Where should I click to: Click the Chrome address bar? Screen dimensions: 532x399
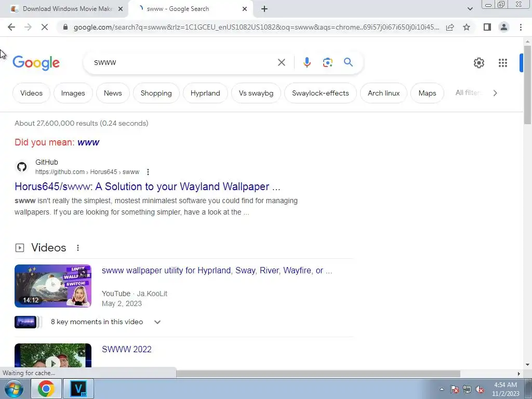pos(256,27)
